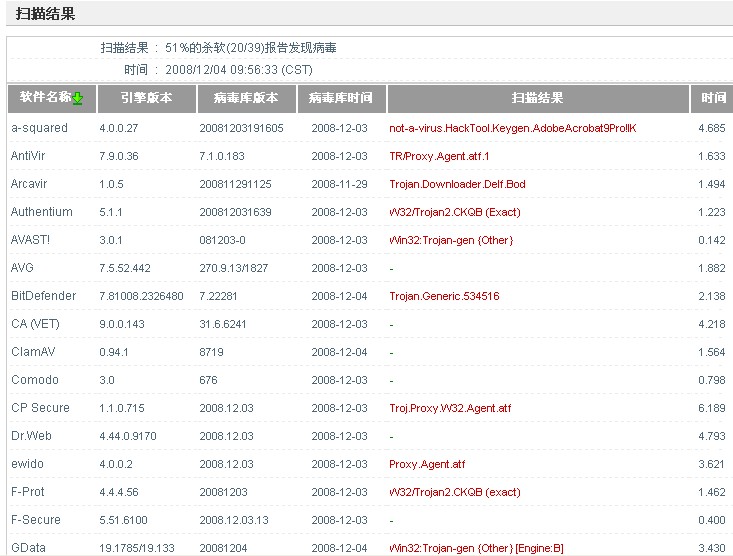This screenshot has width=733, height=556.
Task: Select the F-Prot row name
Action: pos(28,492)
